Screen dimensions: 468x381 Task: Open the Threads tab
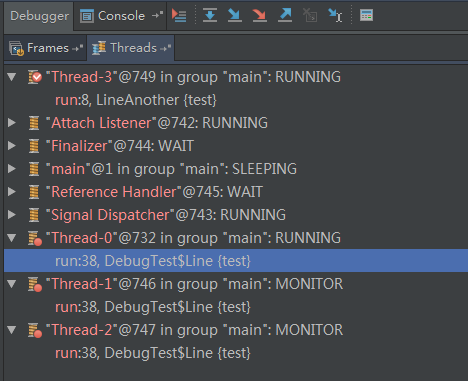click(131, 48)
